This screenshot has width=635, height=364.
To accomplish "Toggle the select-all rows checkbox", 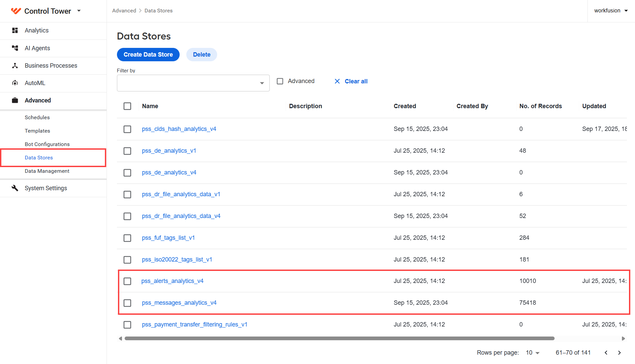I will click(127, 106).
